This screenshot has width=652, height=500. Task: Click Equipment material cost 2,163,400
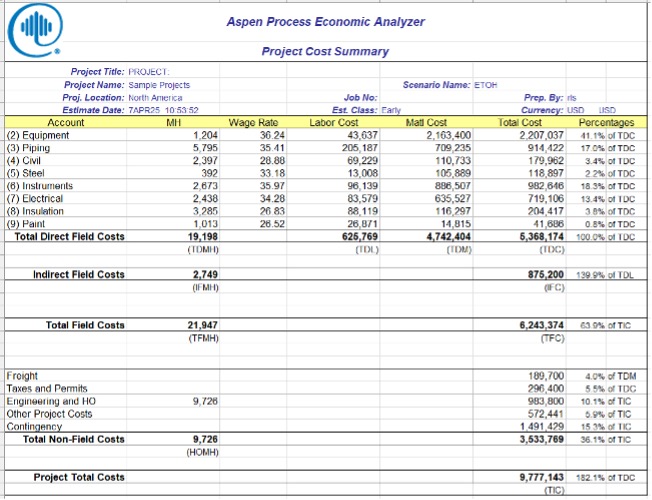tap(449, 135)
